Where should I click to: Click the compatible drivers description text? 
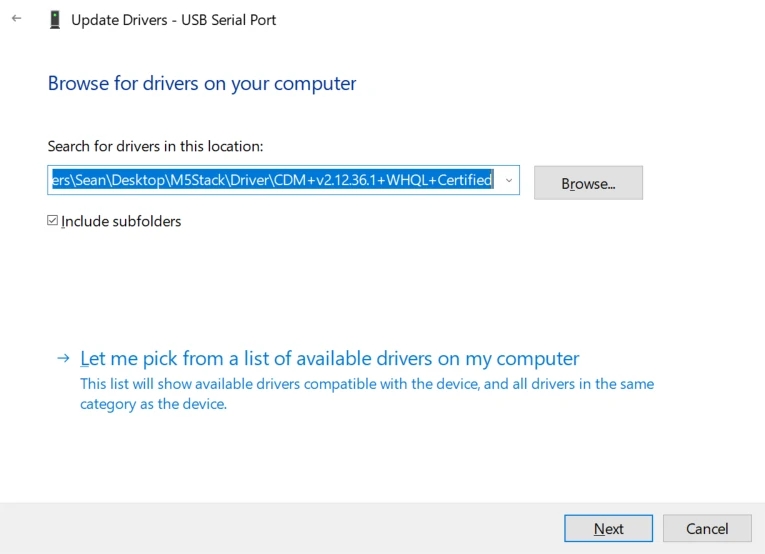click(366, 384)
